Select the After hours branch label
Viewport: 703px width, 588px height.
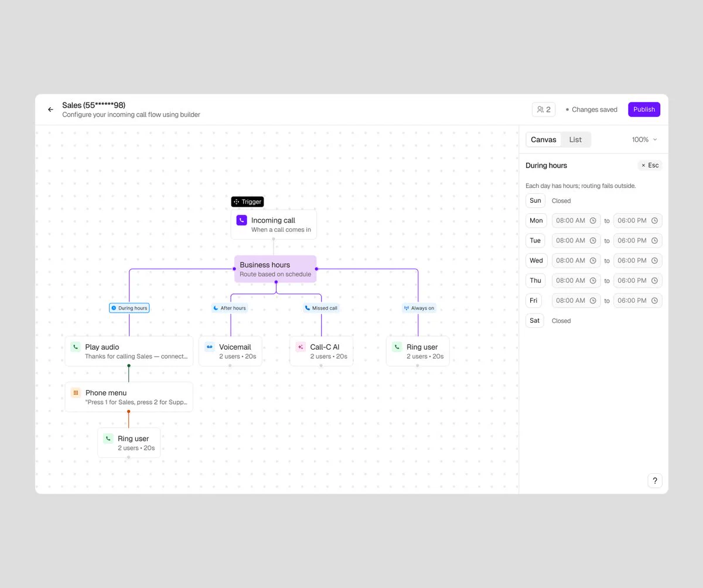tap(230, 308)
